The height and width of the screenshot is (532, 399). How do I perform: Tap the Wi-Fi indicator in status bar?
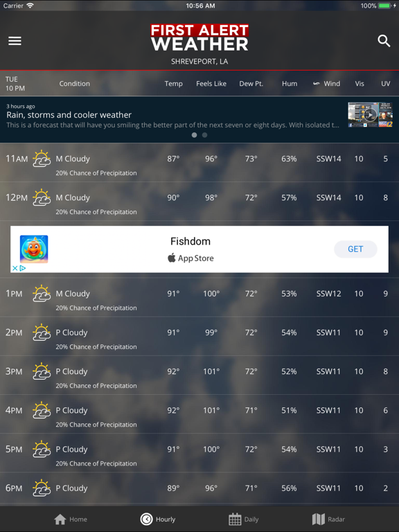[30, 6]
